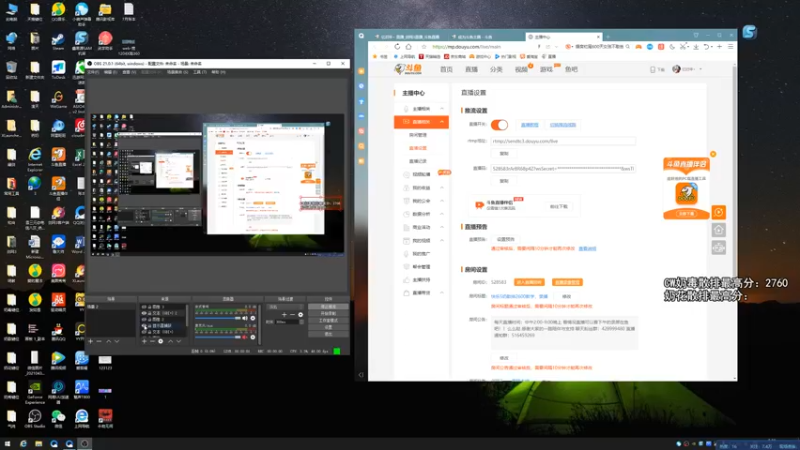
Task: Toggle night mode moon icon in browser
Action: 672,46
